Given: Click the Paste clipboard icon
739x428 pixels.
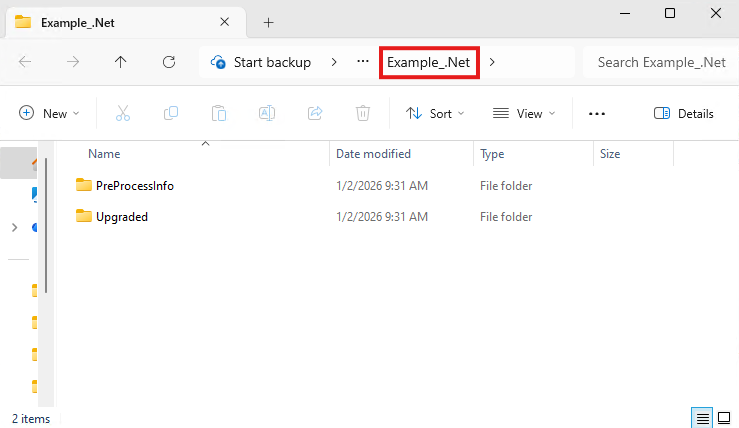Looking at the screenshot, I should click(x=219, y=114).
